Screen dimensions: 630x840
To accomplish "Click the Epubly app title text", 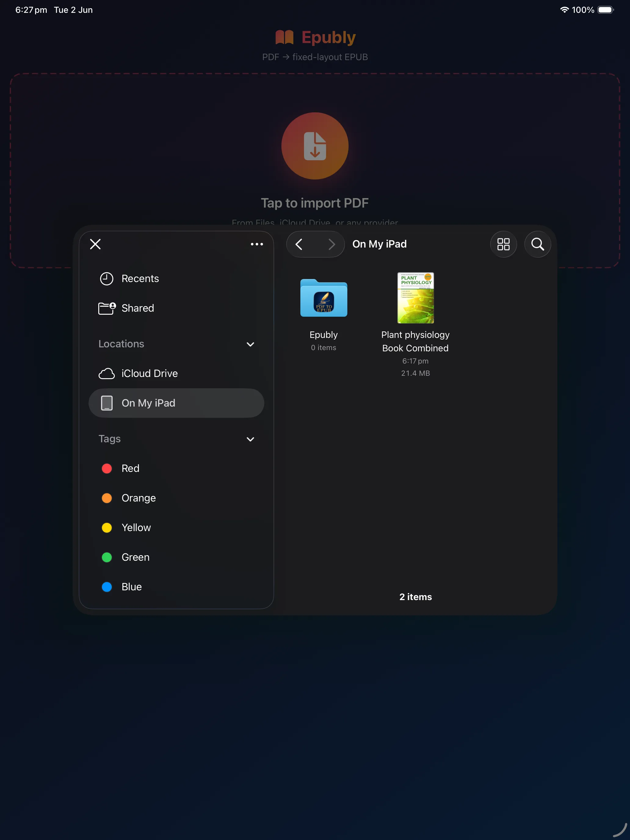I will 328,37.
